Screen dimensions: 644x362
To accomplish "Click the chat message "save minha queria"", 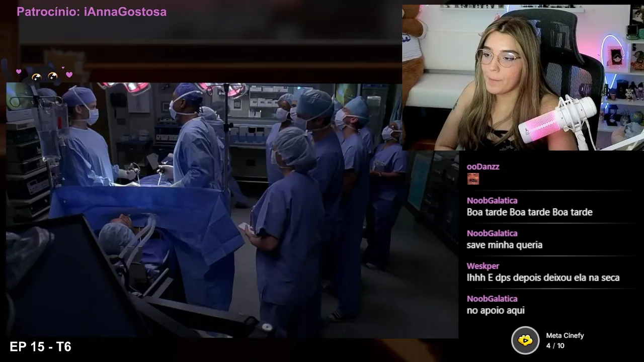I will pyautogui.click(x=505, y=245).
